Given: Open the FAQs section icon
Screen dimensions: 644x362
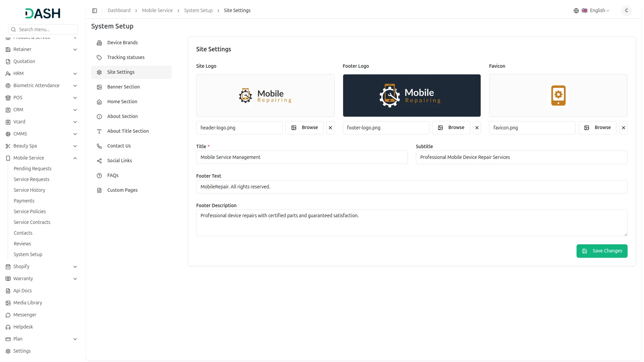Looking at the screenshot, I should point(99,175).
